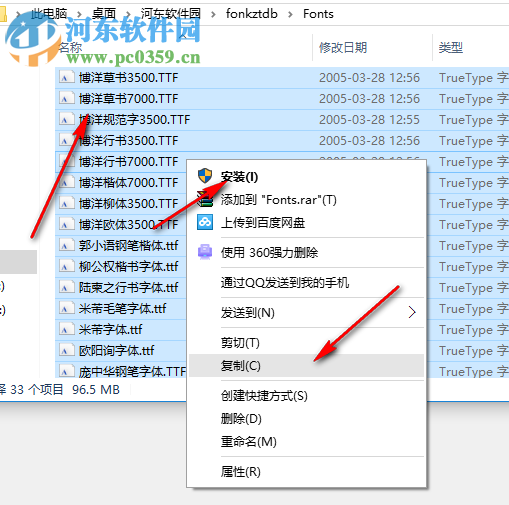Select 使用 360强力删除 menu item
The image size is (509, 505).
269,252
